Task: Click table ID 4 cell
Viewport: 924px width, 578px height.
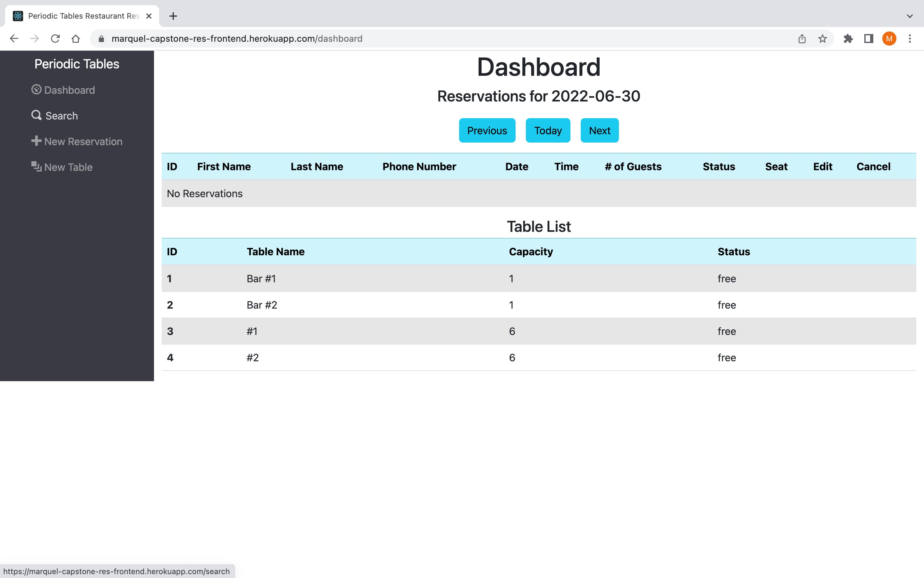Action: click(170, 357)
